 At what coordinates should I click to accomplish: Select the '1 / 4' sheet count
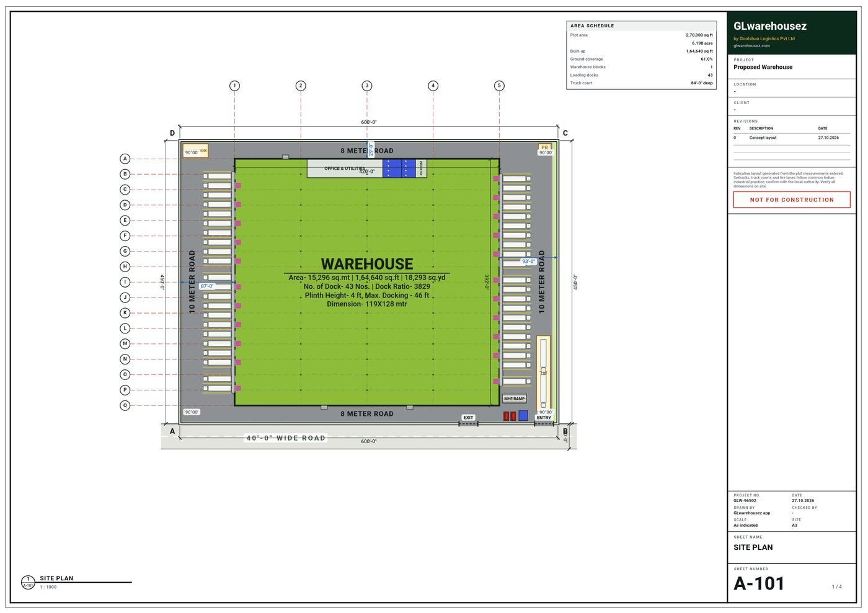[x=836, y=587]
